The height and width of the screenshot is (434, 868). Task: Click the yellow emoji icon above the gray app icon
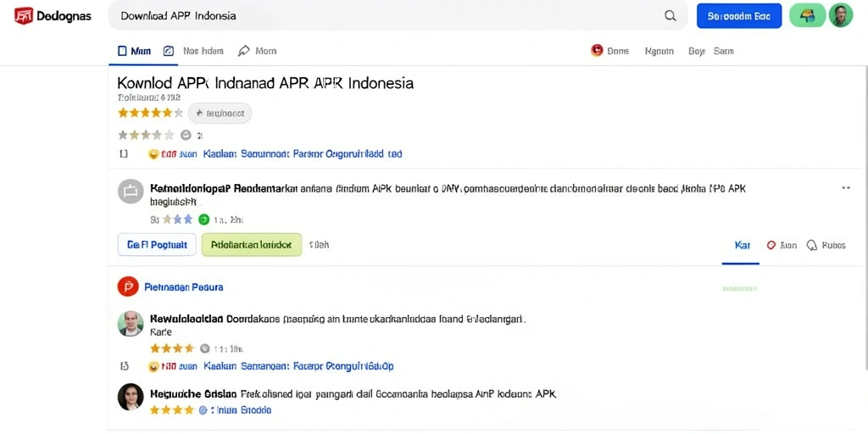coord(154,154)
